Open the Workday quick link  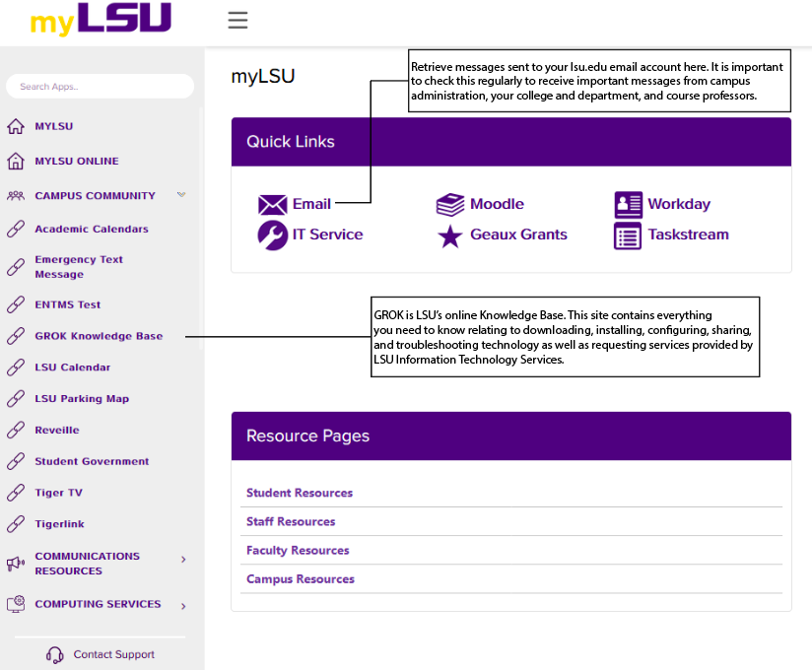click(x=679, y=204)
